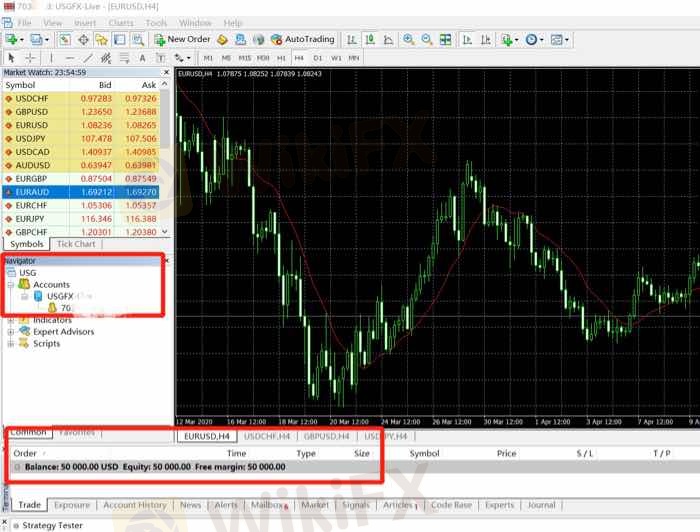Switch to H4 timeframe
The image size is (700, 532).
tap(299, 58)
